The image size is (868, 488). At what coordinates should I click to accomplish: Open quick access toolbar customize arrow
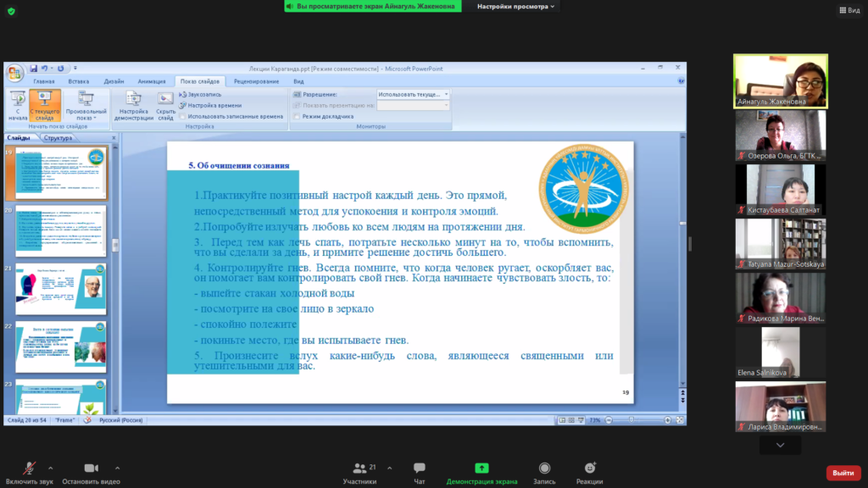(x=75, y=68)
